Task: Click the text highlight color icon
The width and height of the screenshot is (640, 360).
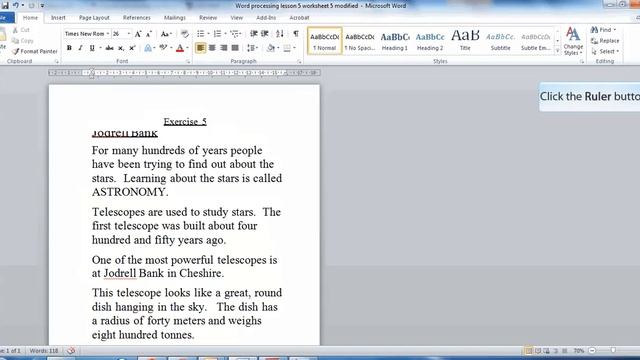Action: coord(163,48)
